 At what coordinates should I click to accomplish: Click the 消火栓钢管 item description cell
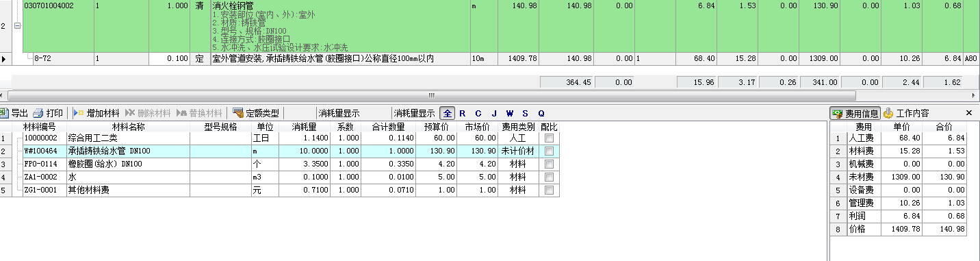340,27
